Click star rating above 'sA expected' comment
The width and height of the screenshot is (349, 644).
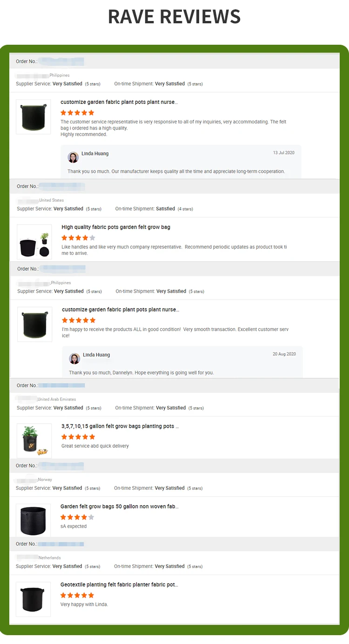[x=77, y=517]
